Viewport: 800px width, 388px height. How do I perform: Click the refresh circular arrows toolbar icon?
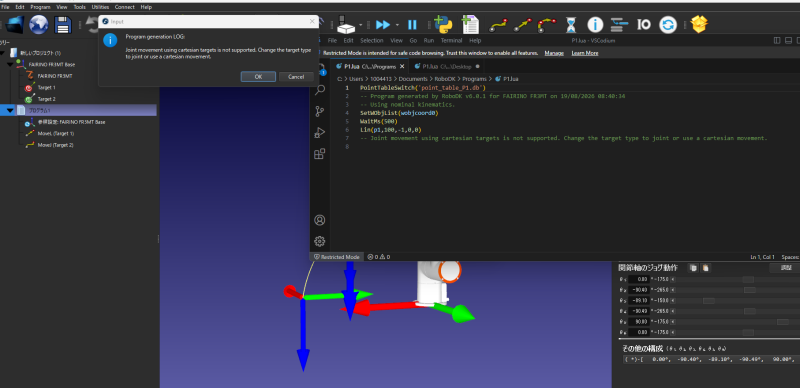[668, 25]
